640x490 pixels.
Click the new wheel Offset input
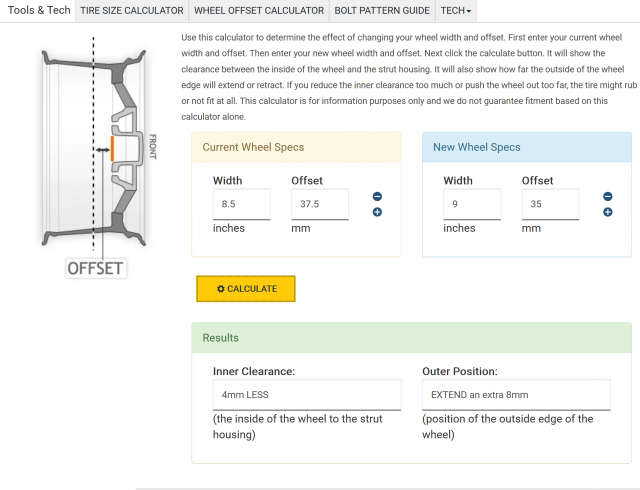(x=550, y=204)
